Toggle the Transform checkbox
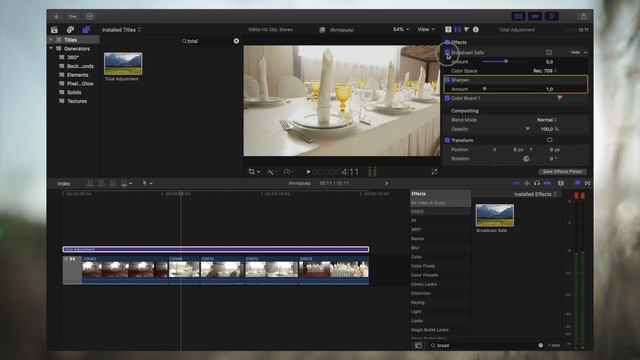Image resolution: width=640 pixels, height=360 pixels. (x=447, y=140)
